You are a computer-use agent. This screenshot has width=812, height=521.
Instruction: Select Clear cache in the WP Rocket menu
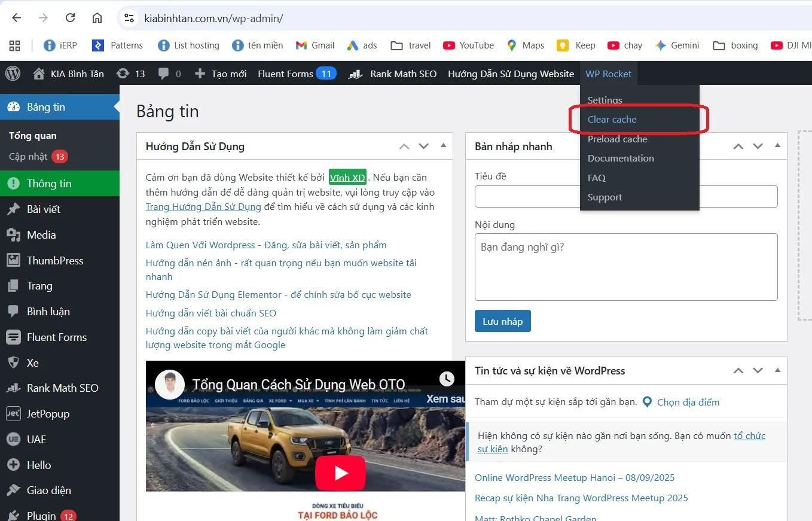click(612, 119)
